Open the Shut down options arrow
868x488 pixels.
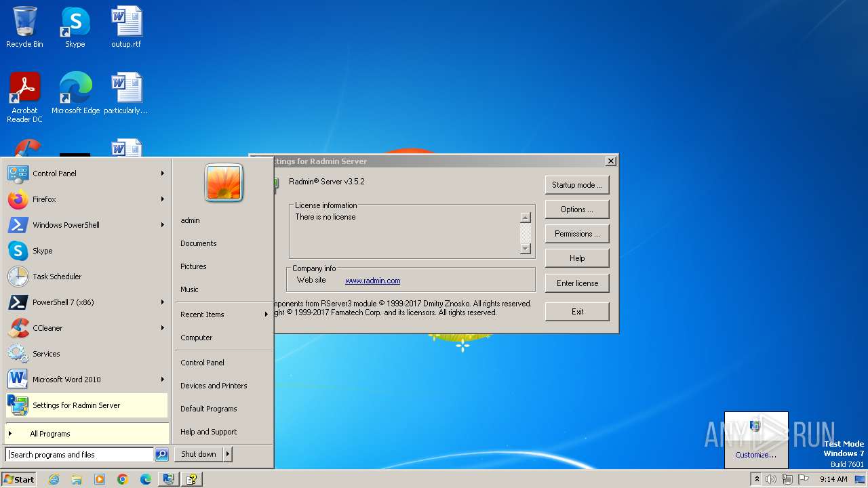point(228,454)
